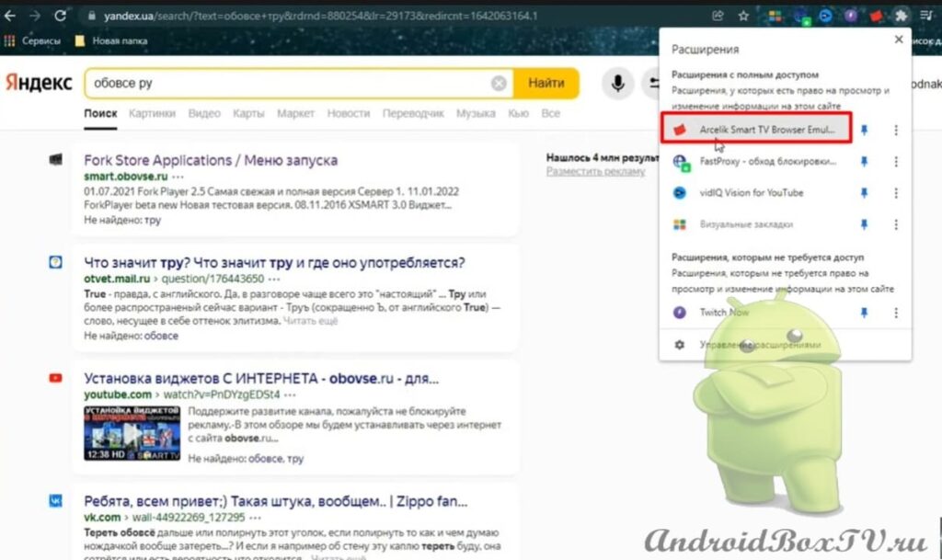Click the YouTube video thumbnail in results

point(132,433)
